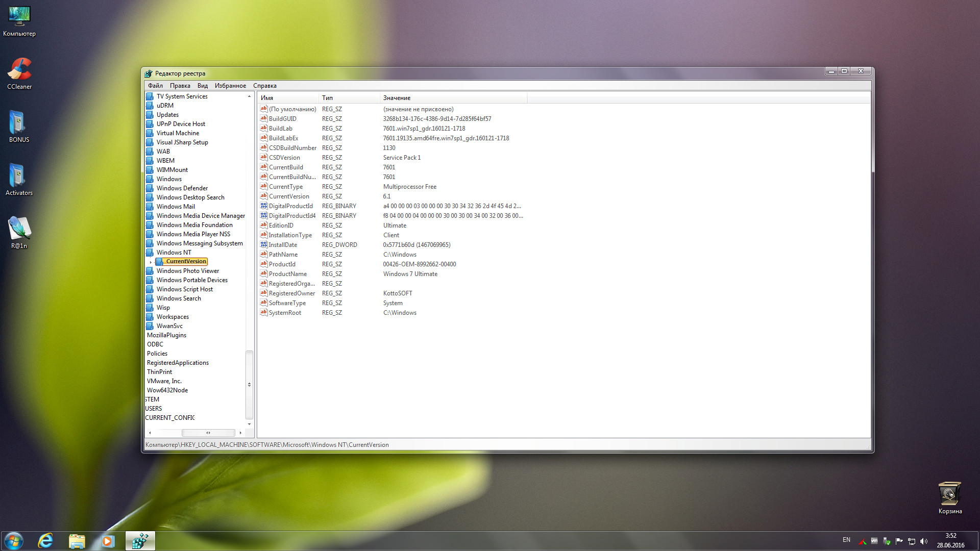Click string icon of CSDVersion value
Viewport: 980px width, 551px height.
[264, 157]
